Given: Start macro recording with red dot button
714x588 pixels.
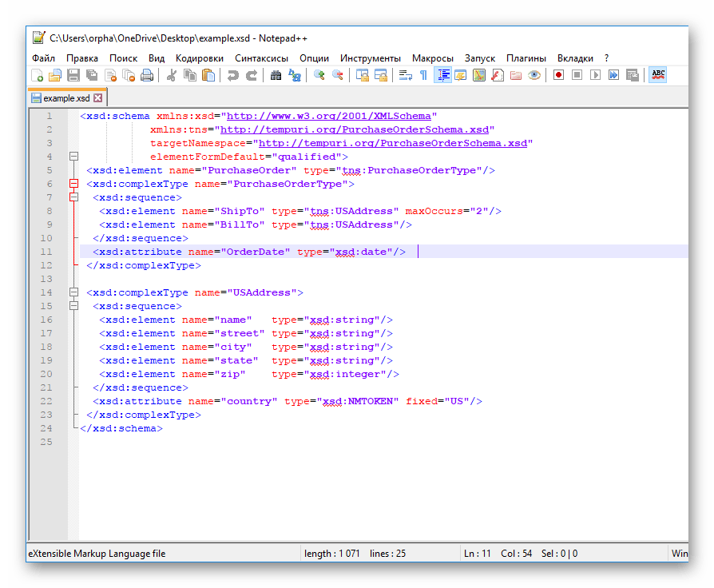Looking at the screenshot, I should point(559,75).
